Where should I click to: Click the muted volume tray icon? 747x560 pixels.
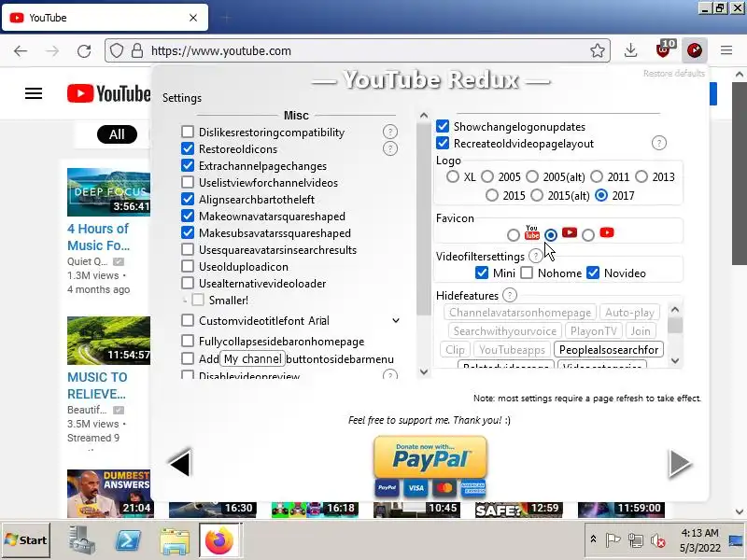coord(658,540)
